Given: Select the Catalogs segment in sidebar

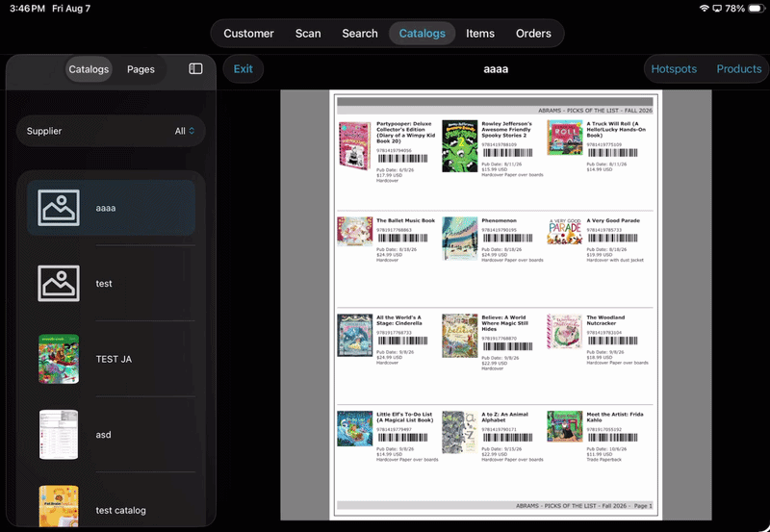Looking at the screenshot, I should (x=89, y=69).
